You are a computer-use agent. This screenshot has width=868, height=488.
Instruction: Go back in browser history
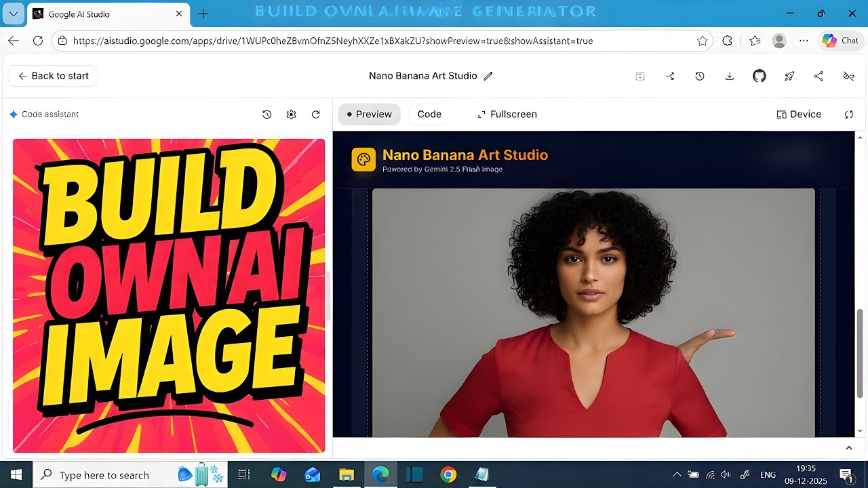[14, 41]
